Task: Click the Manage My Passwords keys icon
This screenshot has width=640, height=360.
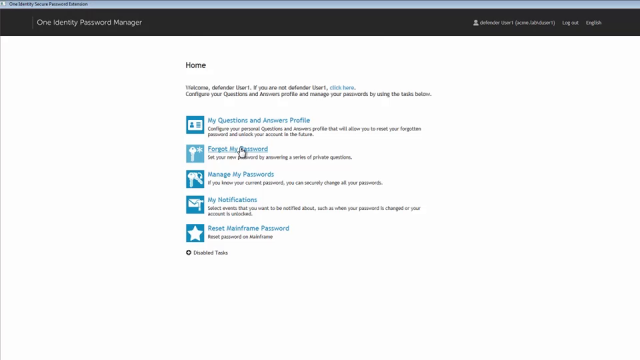Action: (x=195, y=179)
